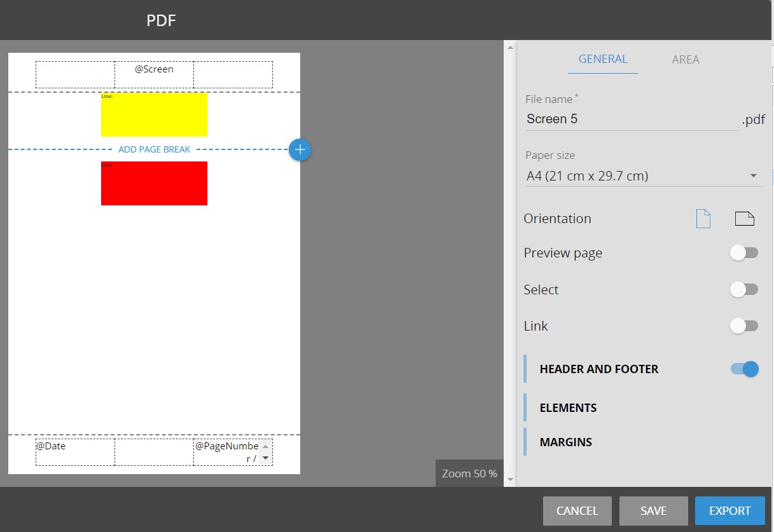Enable the Select switch
This screenshot has height=532, width=774.
coord(743,290)
